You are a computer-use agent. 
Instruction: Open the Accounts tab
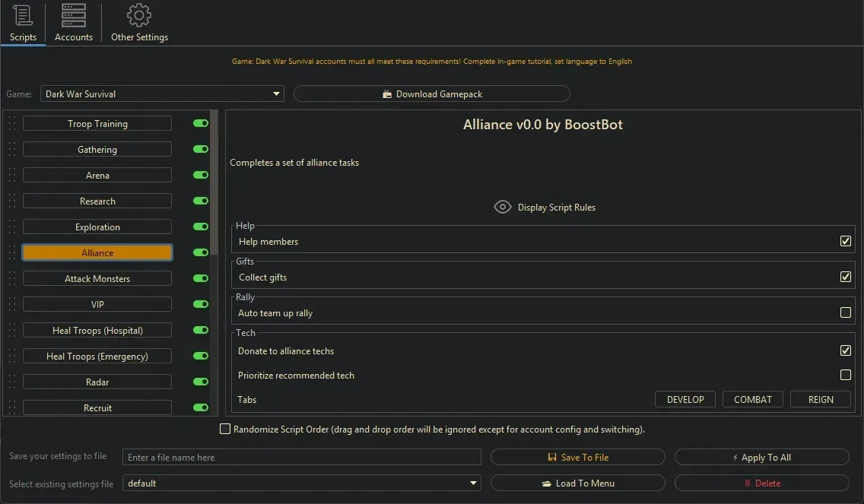click(73, 23)
